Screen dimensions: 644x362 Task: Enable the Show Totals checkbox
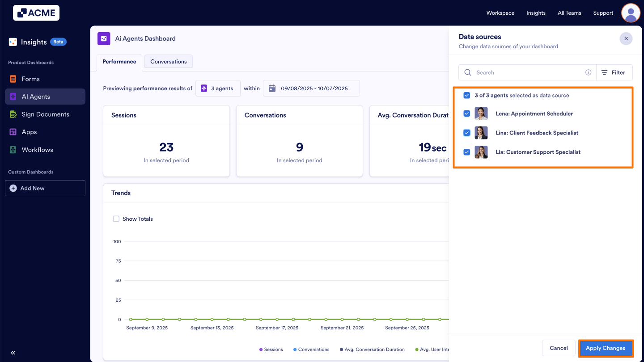point(116,219)
